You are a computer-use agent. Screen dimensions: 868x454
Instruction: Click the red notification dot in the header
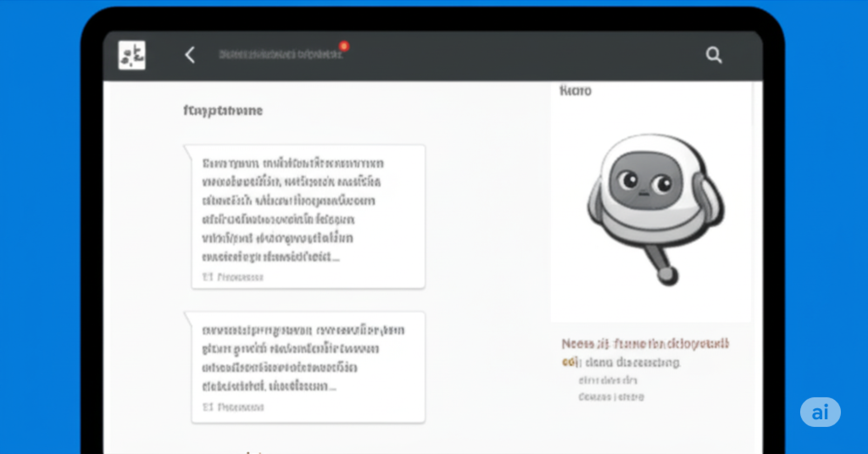[344, 46]
